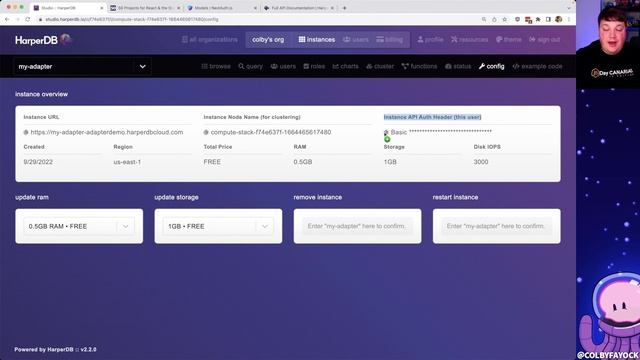The width and height of the screenshot is (640, 360).
Task: Expand chevron of 1GB FREE selector
Action: 264,226
